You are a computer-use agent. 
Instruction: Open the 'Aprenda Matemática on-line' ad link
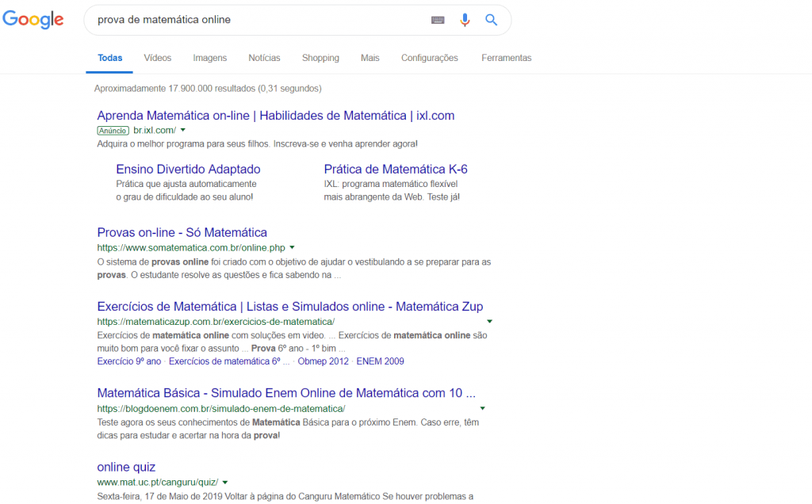click(x=275, y=116)
